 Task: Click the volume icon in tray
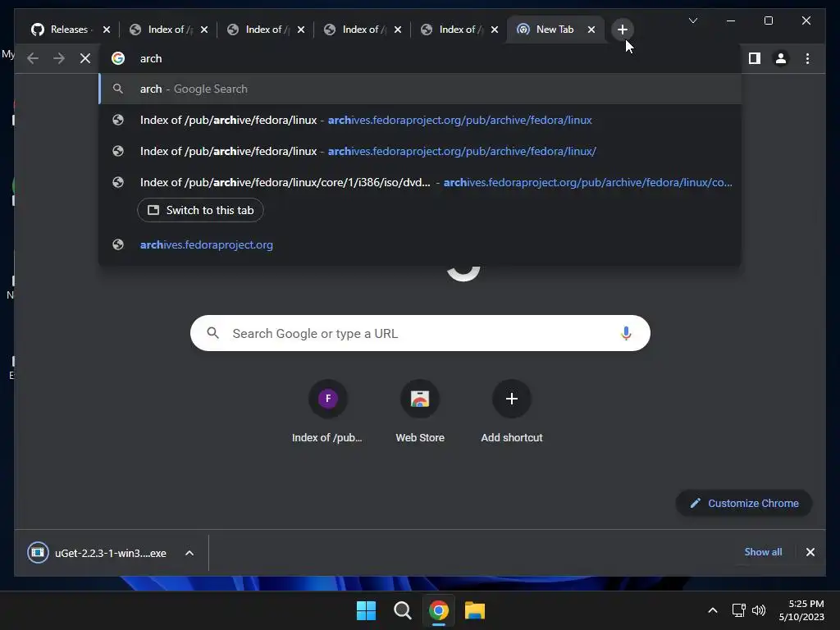click(759, 610)
